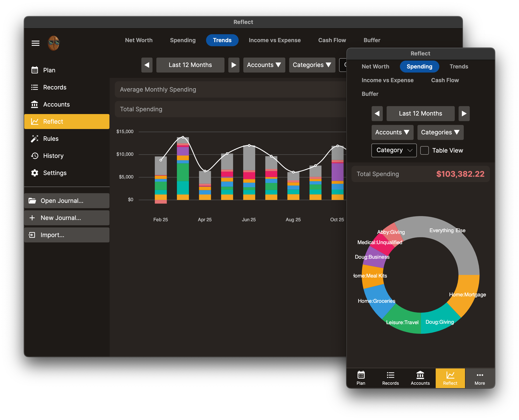Advance to next period in main window

point(234,65)
